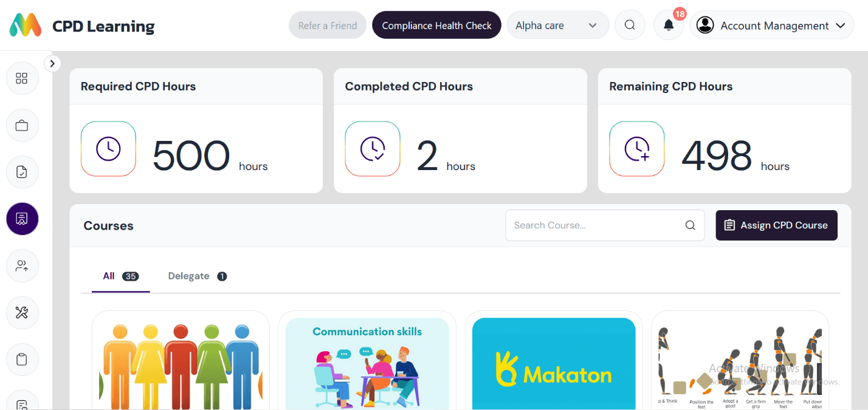Click the Compliance Health Check button

point(436,25)
